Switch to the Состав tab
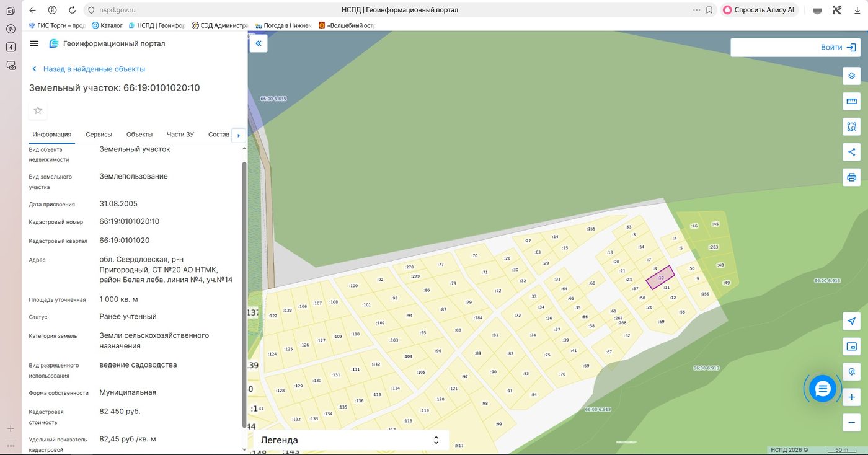The height and width of the screenshot is (455, 868). coord(219,135)
